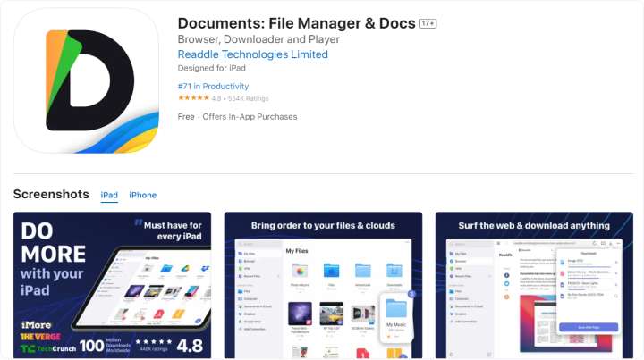The image size is (644, 360).
Task: Click the 'Designed for iPad' text
Action: tap(211, 68)
